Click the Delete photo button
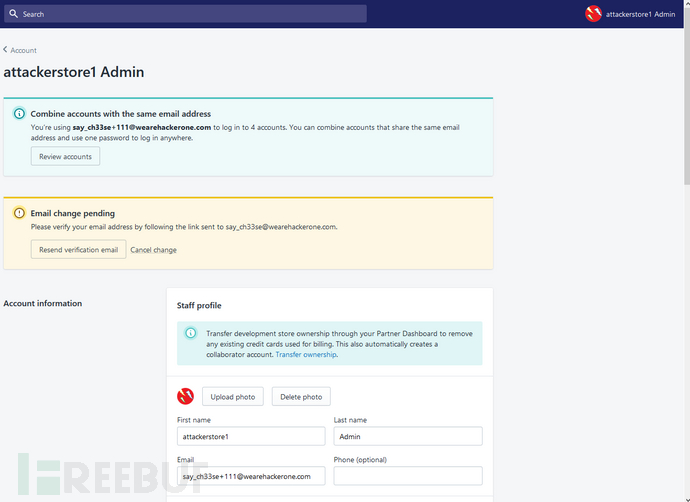Screen dimensions: 690x502 (x=301, y=396)
